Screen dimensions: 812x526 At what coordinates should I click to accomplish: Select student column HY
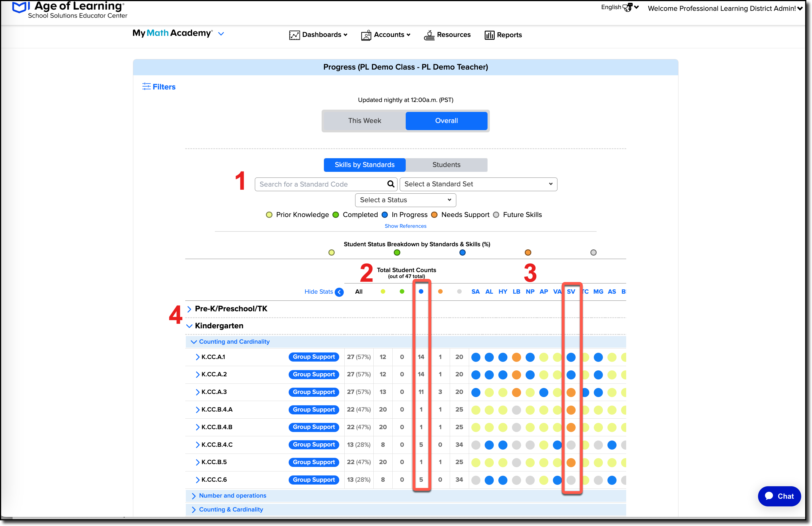503,292
